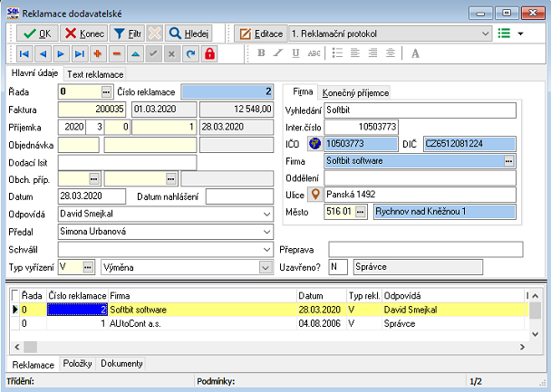Open the Výměna type dropdown
Image resolution: width=551 pixels, height=392 pixels.
(266, 268)
